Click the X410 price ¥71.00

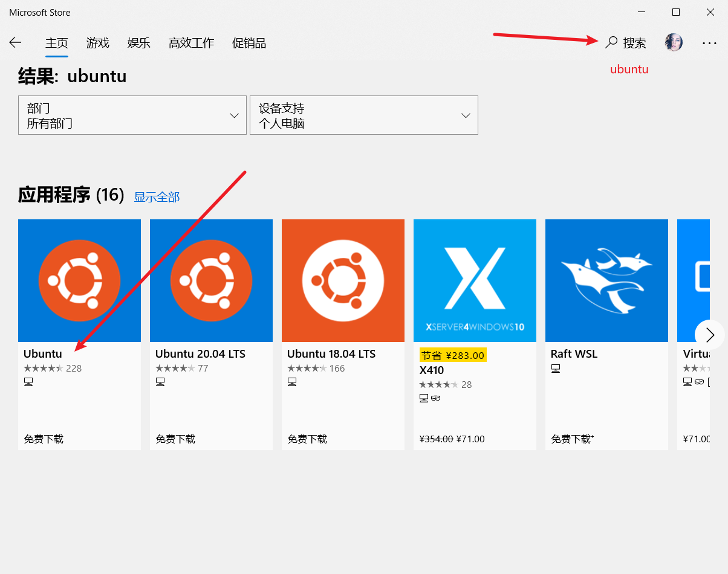tap(470, 439)
